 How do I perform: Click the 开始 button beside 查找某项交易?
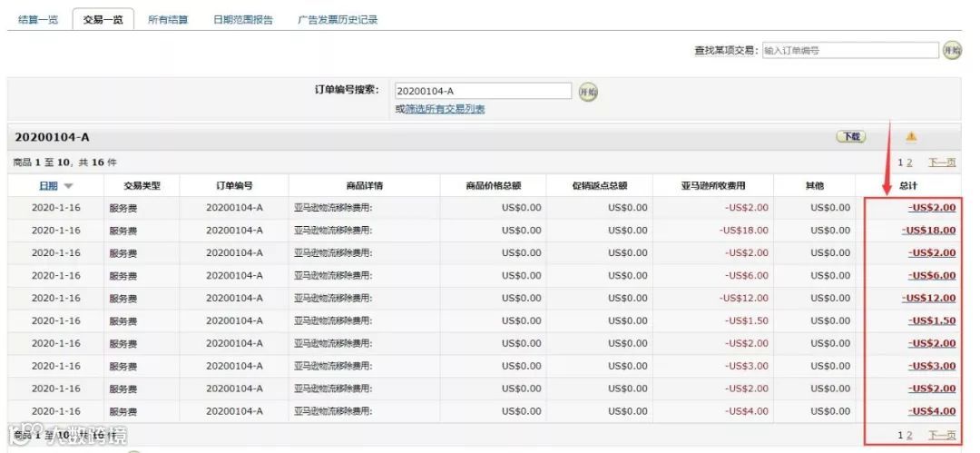pos(952,51)
